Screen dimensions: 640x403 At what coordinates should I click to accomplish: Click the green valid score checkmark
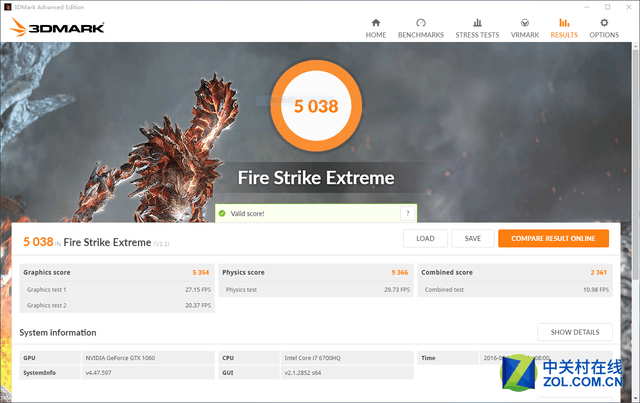(x=222, y=214)
